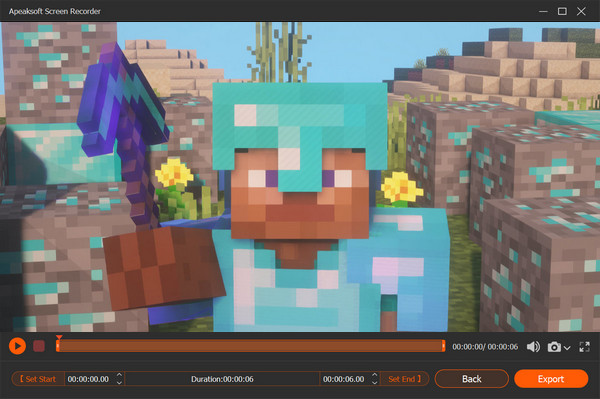The image size is (600, 399).
Task: Take a snapshot with camera icon
Action: (554, 347)
